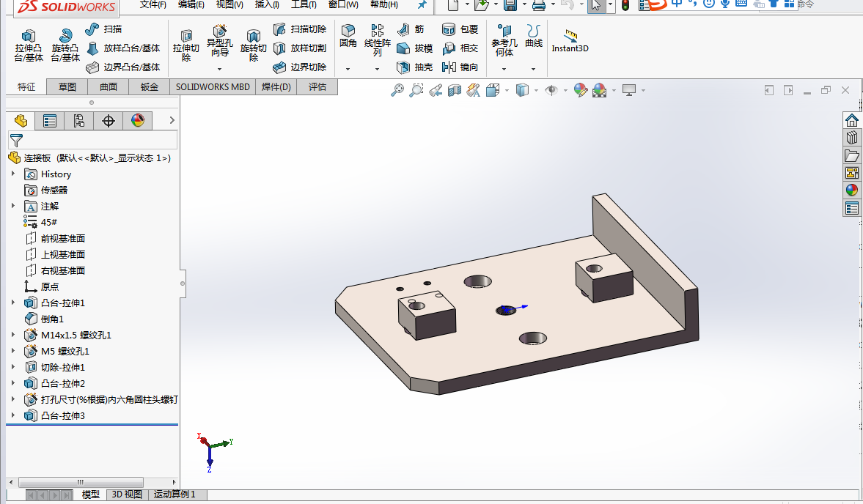This screenshot has width=863, height=504.
Task: Select the Draft tool (拔模)
Action: pyautogui.click(x=414, y=48)
